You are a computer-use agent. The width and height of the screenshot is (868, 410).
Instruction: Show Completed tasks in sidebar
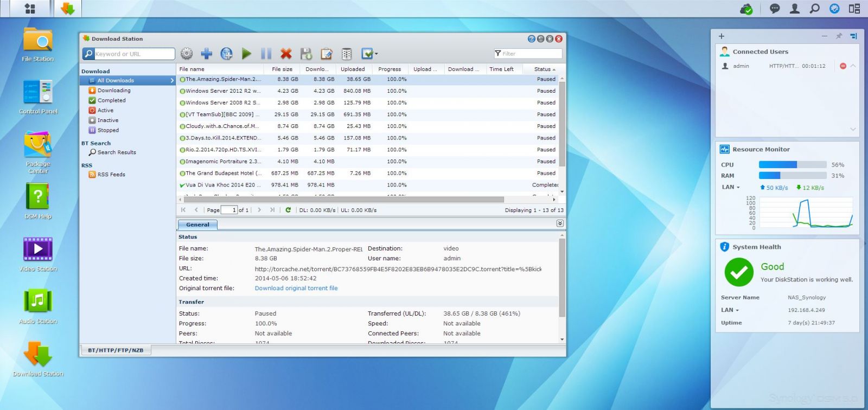(x=111, y=100)
